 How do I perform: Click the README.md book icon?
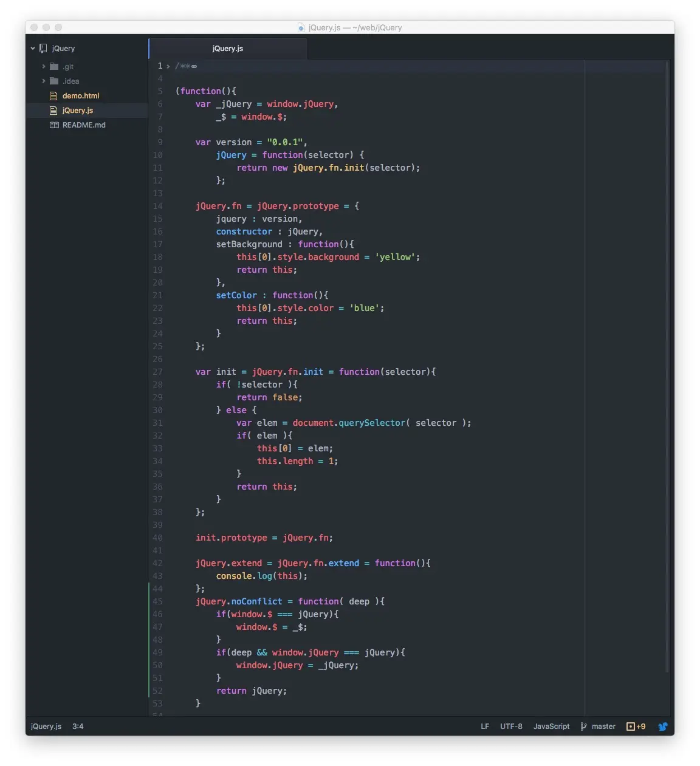coord(54,125)
